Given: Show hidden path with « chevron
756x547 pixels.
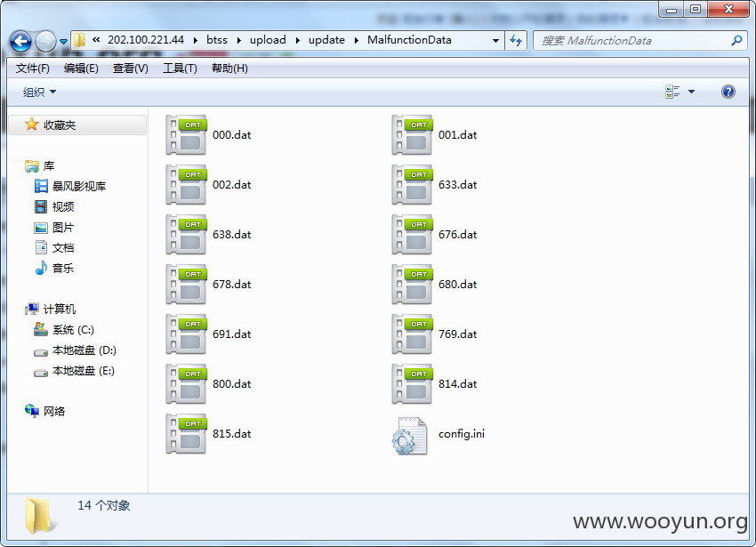Looking at the screenshot, I should [x=96, y=40].
